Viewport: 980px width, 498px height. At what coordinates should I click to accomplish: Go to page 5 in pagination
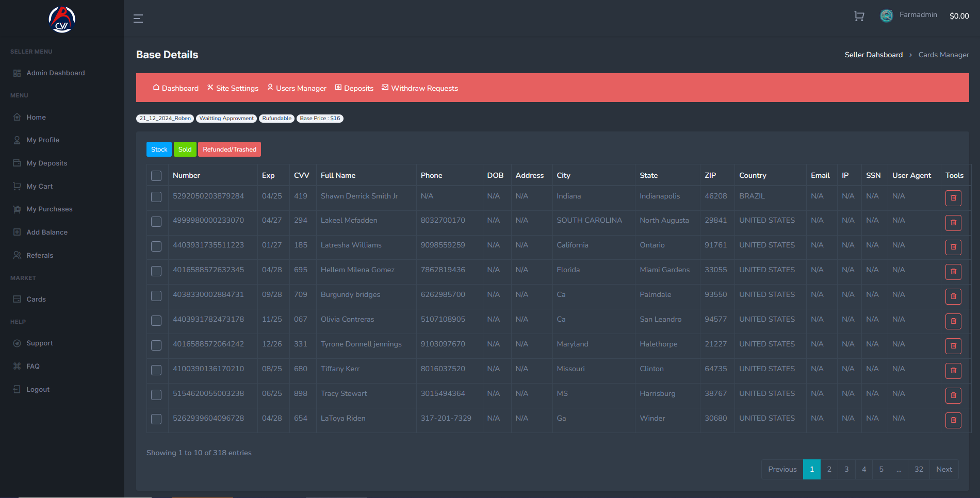[x=881, y=470]
